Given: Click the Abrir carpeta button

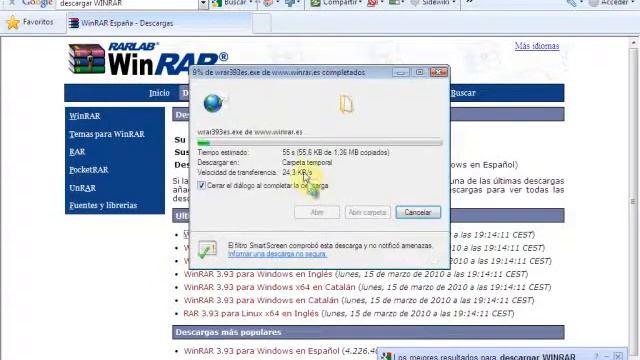Looking at the screenshot, I should [x=367, y=212].
